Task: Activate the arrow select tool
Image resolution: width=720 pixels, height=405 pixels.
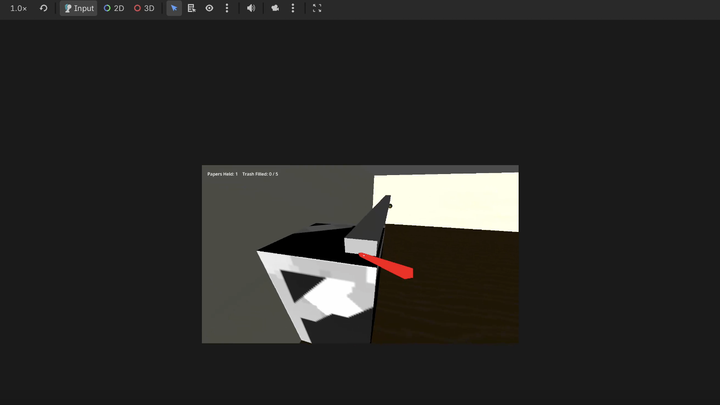Action: (x=174, y=8)
